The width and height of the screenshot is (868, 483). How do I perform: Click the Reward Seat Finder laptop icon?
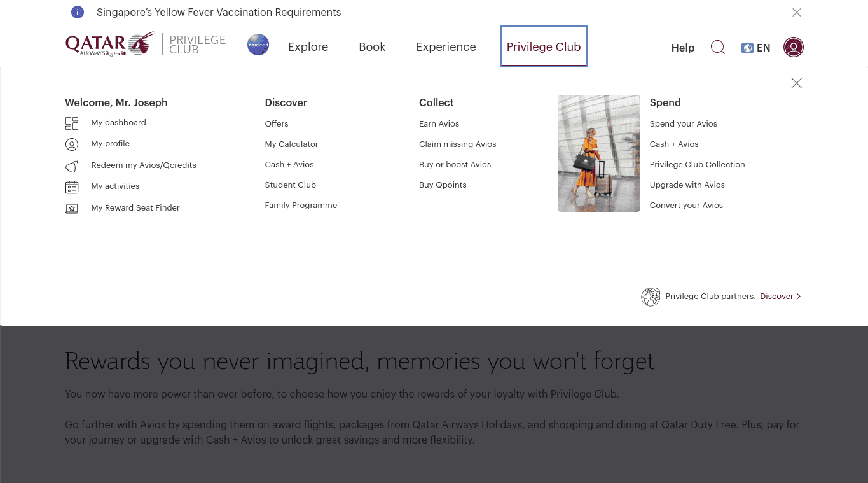[72, 208]
